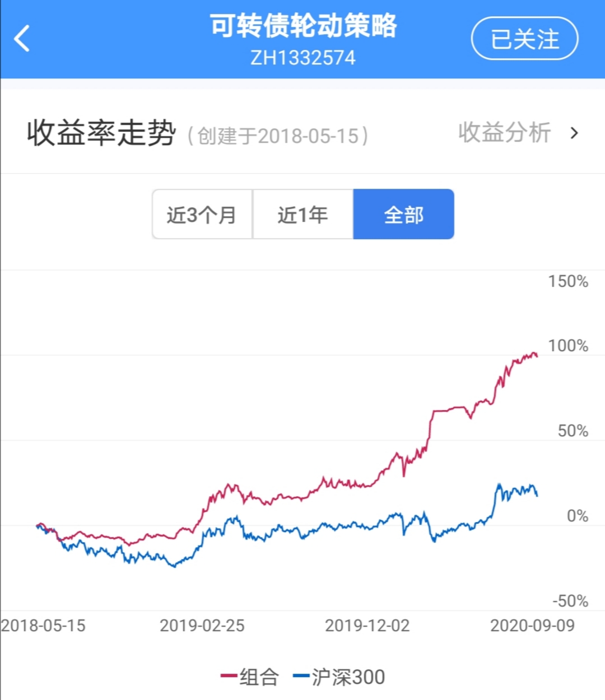Tap the 组合 legend label
This screenshot has height=700, width=605.
259,677
